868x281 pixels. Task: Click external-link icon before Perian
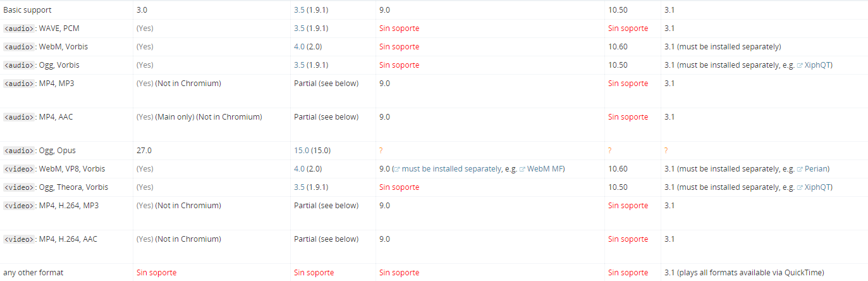click(x=800, y=169)
